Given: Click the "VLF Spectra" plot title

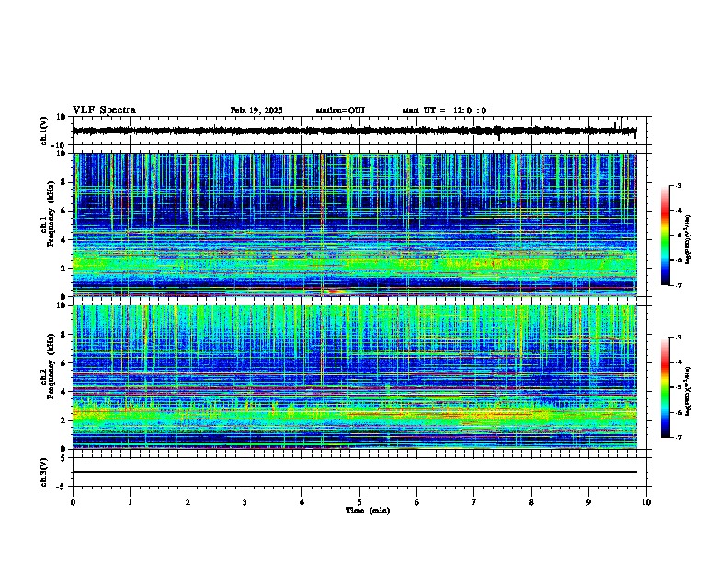Looking at the screenshot, I should [x=104, y=110].
